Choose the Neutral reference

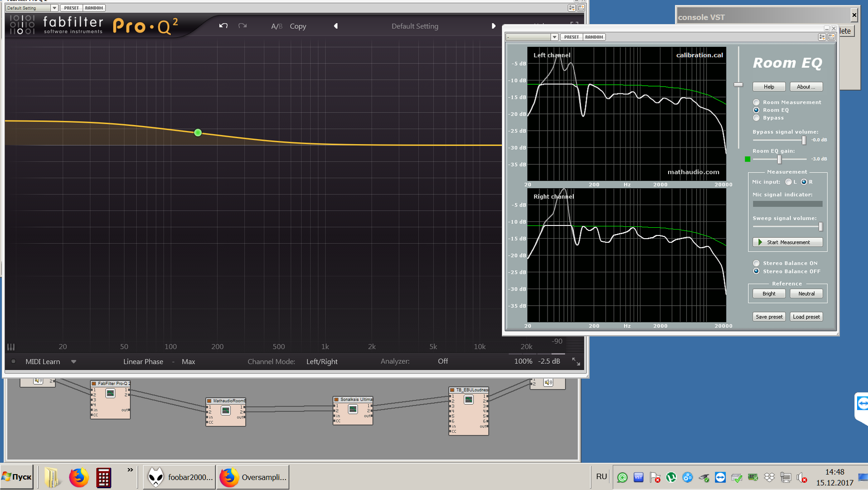click(x=806, y=294)
